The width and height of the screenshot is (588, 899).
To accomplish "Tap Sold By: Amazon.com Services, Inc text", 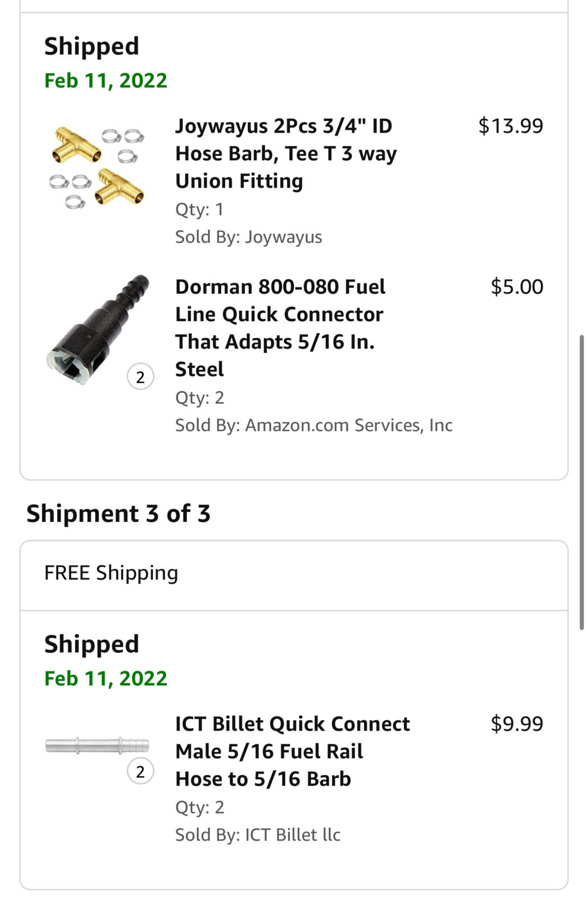I will 314,425.
